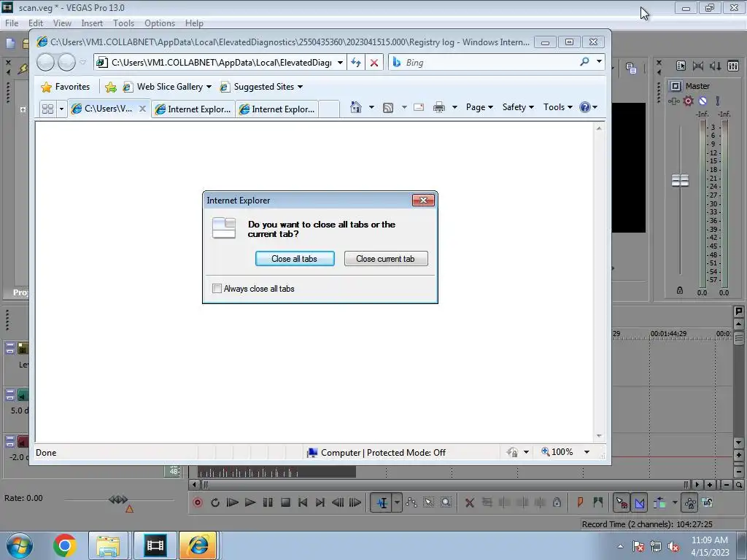This screenshot has width=747, height=560.
Task: Select the Selection Edit tool in VEGAS
Action: click(x=429, y=502)
